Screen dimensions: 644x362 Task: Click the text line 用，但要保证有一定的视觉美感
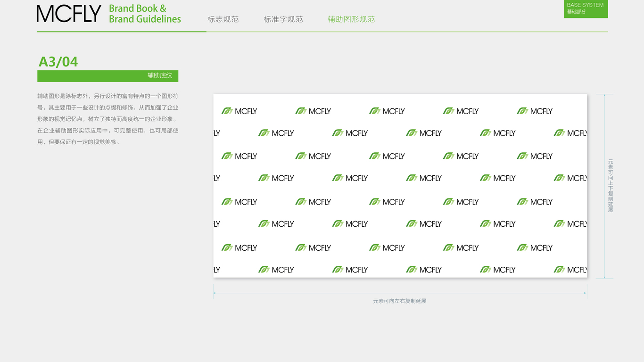click(79, 142)
